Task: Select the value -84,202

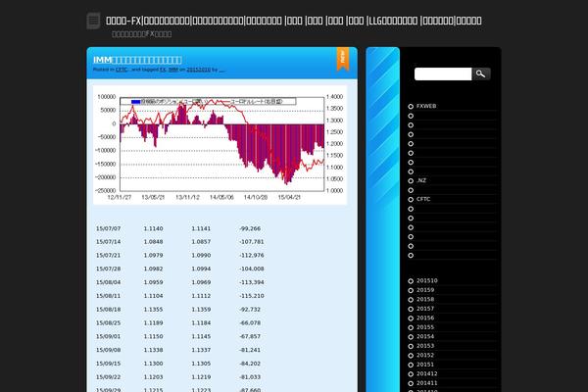Action: pyautogui.click(x=250, y=364)
